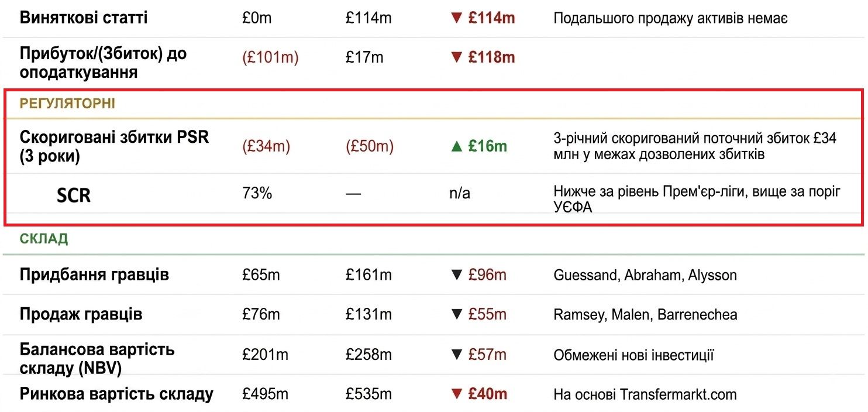This screenshot has width=868, height=412.
Task: Open the Transfermarkt.com source note
Action: pos(645,394)
